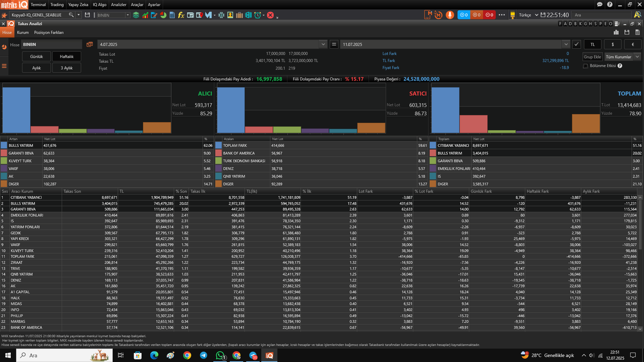644x362 pixels.
Task: Switch to the Pozisyon Farkları tab
Action: click(x=49, y=33)
